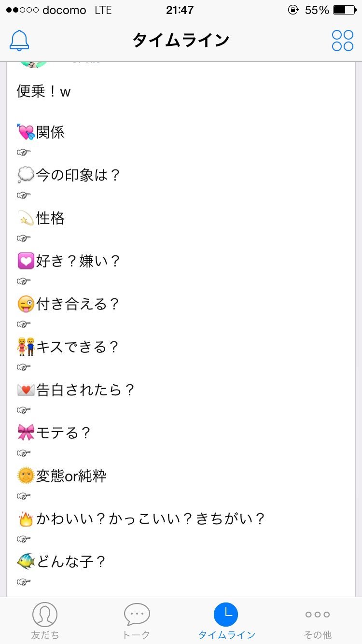Tap the heart-with-arrow emoji beside 関係
Screen dimensions: 362x644
point(26,132)
